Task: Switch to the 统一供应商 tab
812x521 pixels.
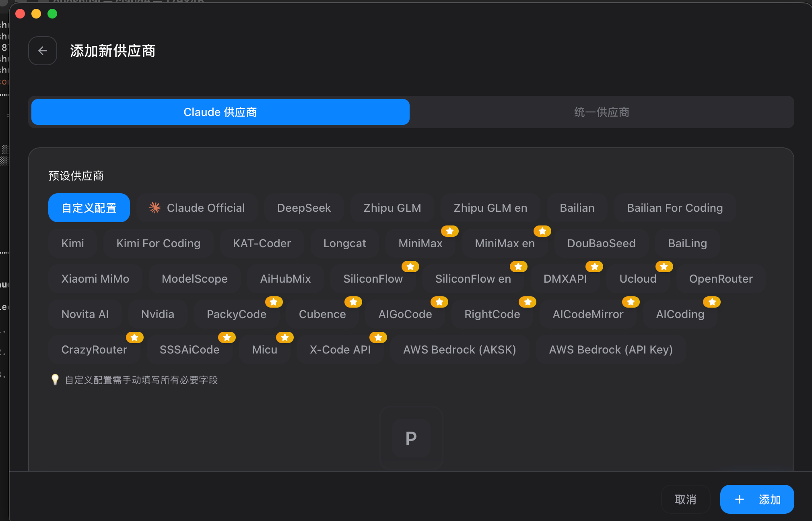Action: click(x=602, y=112)
